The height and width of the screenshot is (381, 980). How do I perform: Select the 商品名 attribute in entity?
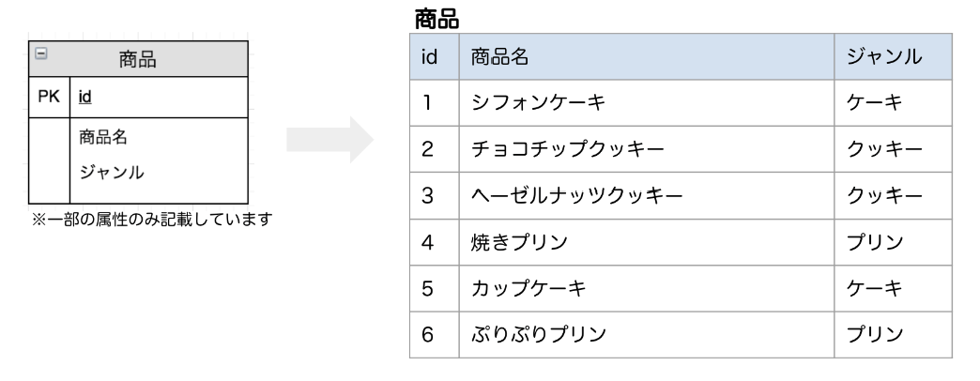click(x=103, y=137)
